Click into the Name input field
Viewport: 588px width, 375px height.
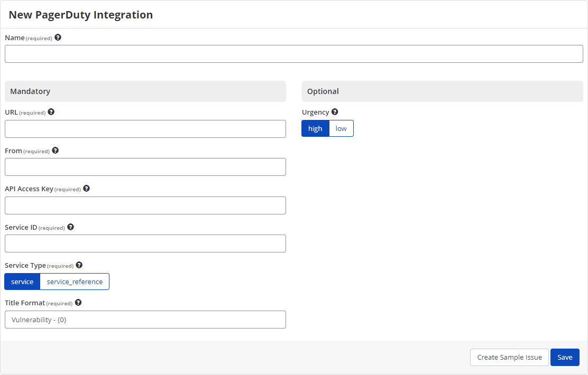[x=293, y=53]
